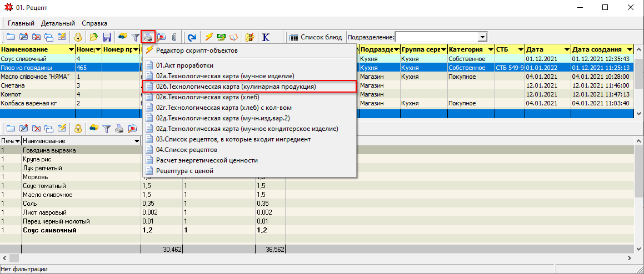Select the Говядина вырезка ingredient row

click(x=49, y=150)
